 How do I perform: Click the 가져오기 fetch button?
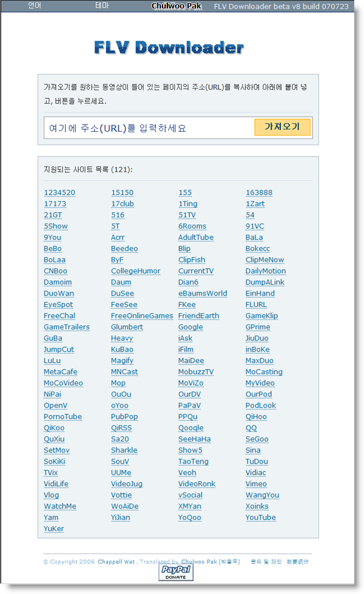click(282, 127)
